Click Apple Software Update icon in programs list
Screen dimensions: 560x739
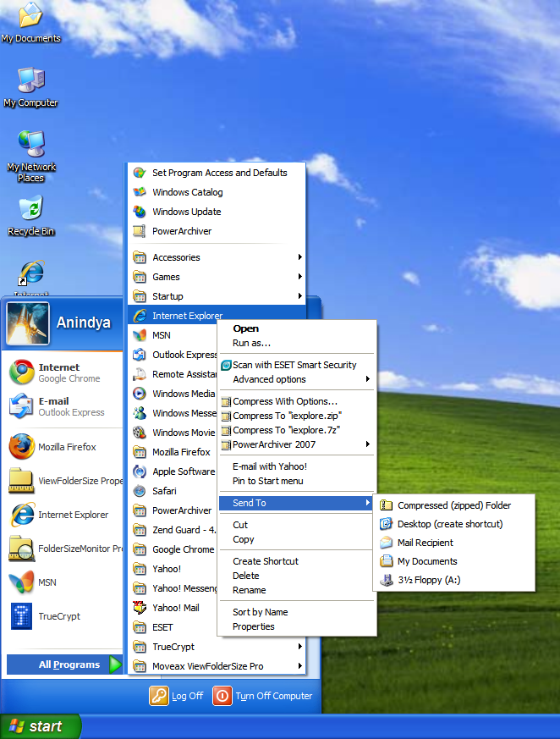point(140,472)
